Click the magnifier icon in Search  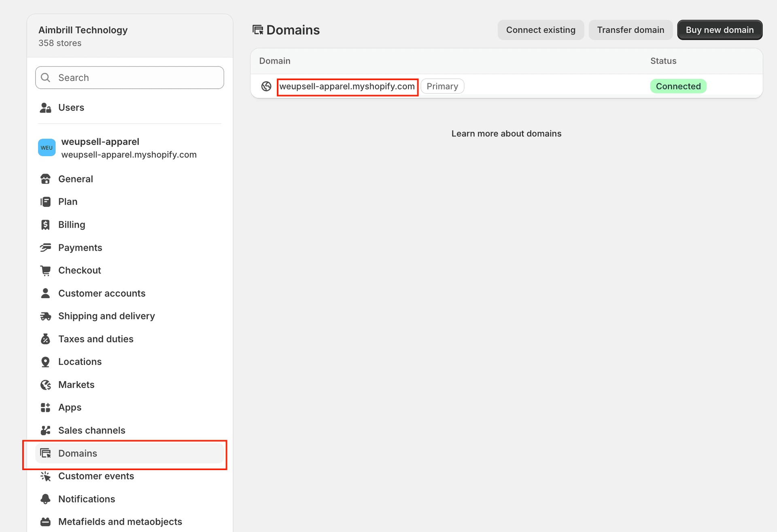click(46, 78)
